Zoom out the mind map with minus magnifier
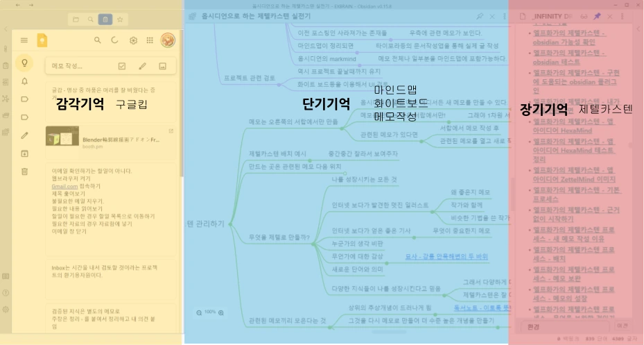 [199, 313]
